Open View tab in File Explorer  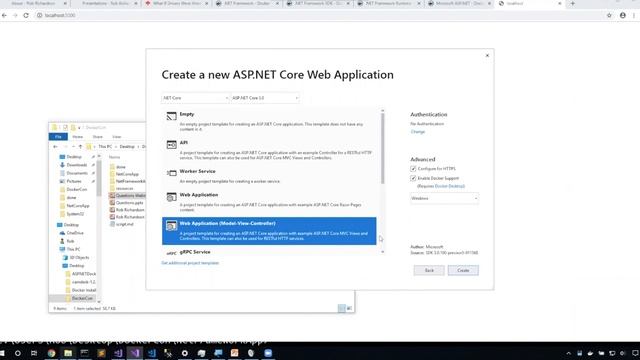tap(117, 137)
